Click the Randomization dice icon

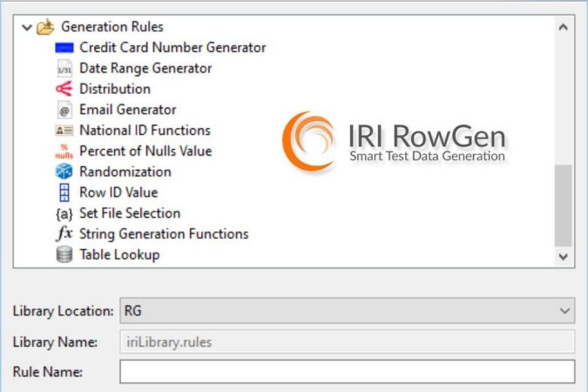64,172
